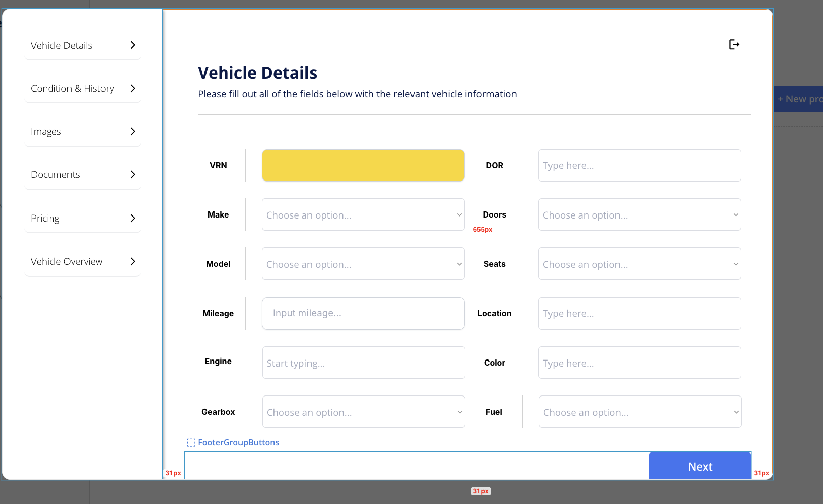Click the chevron arrow beside Documents
The image size is (823, 504).
coord(133,174)
